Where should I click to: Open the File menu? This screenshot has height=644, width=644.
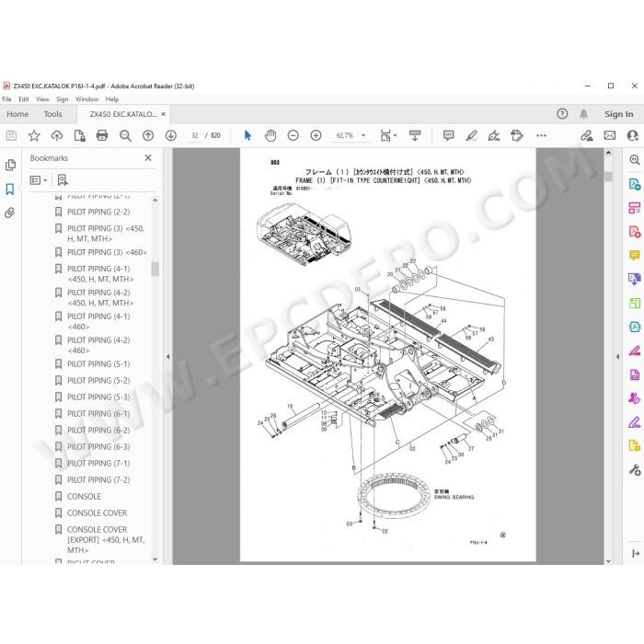[x=6, y=99]
